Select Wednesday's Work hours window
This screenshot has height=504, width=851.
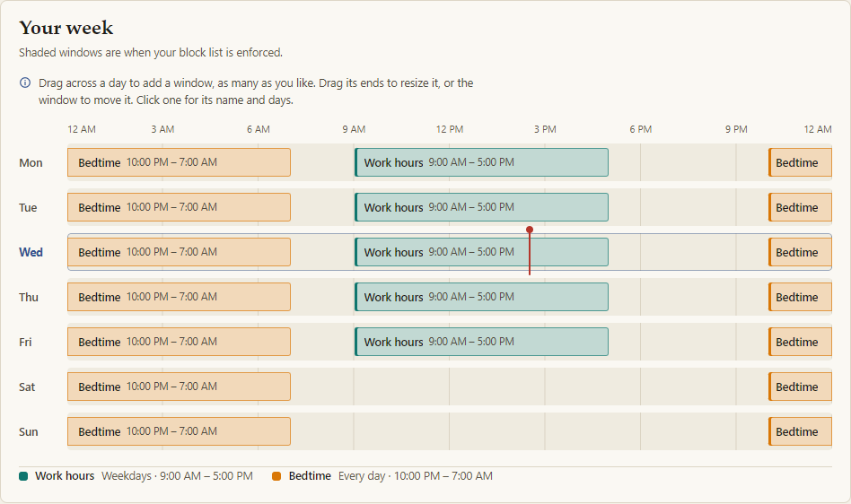pyautogui.click(x=481, y=253)
